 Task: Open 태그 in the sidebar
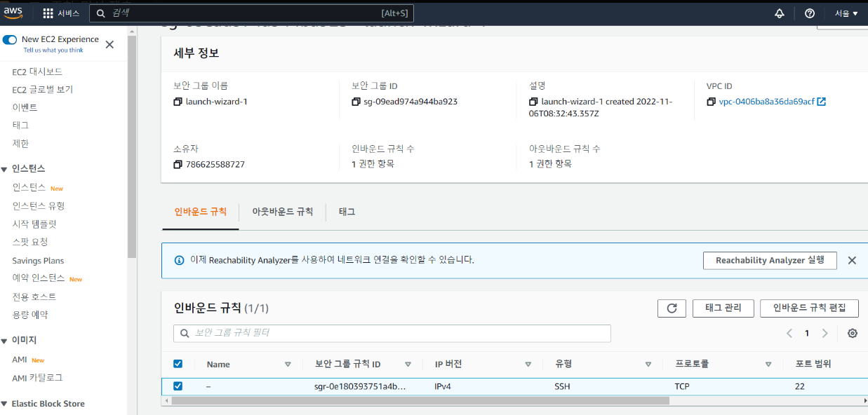click(x=20, y=125)
